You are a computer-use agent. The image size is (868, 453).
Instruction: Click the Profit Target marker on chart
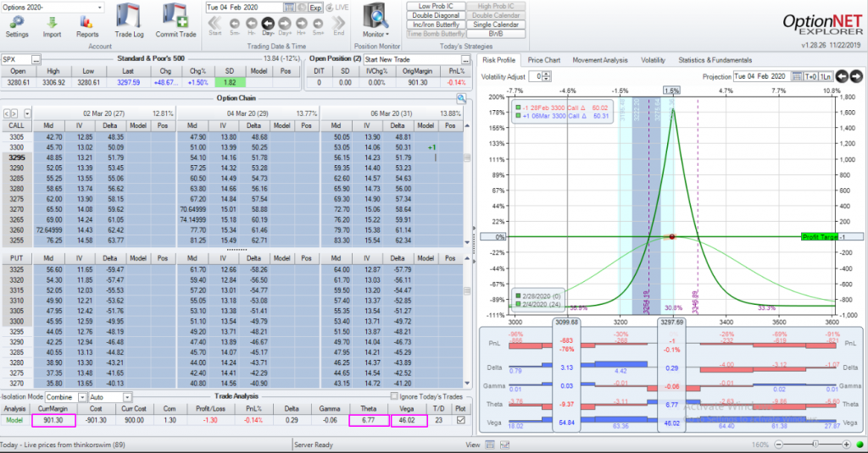(820, 237)
